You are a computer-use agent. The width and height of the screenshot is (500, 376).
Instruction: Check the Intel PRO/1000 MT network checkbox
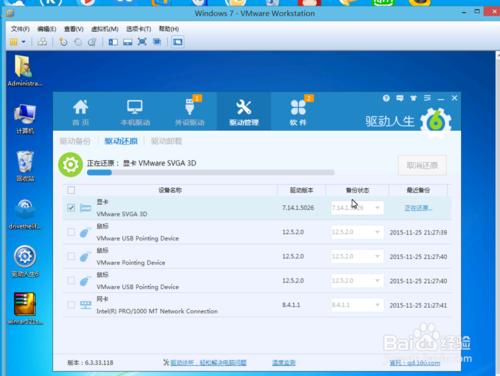[71, 305]
